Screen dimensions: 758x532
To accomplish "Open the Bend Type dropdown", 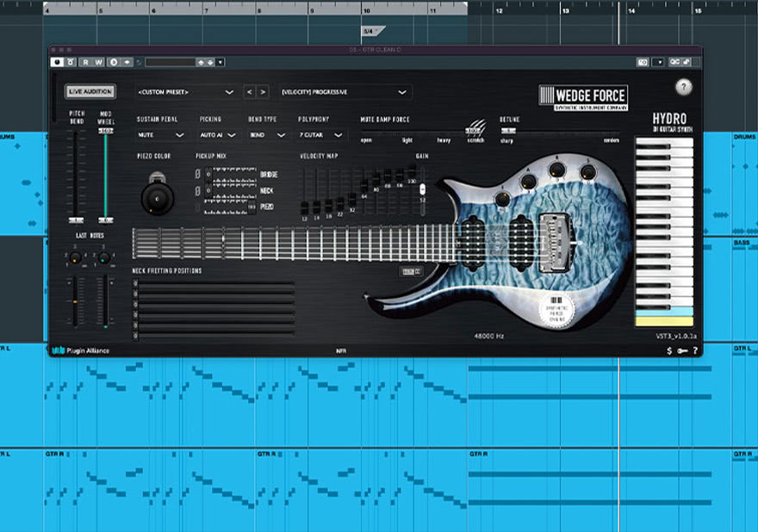I will click(267, 135).
